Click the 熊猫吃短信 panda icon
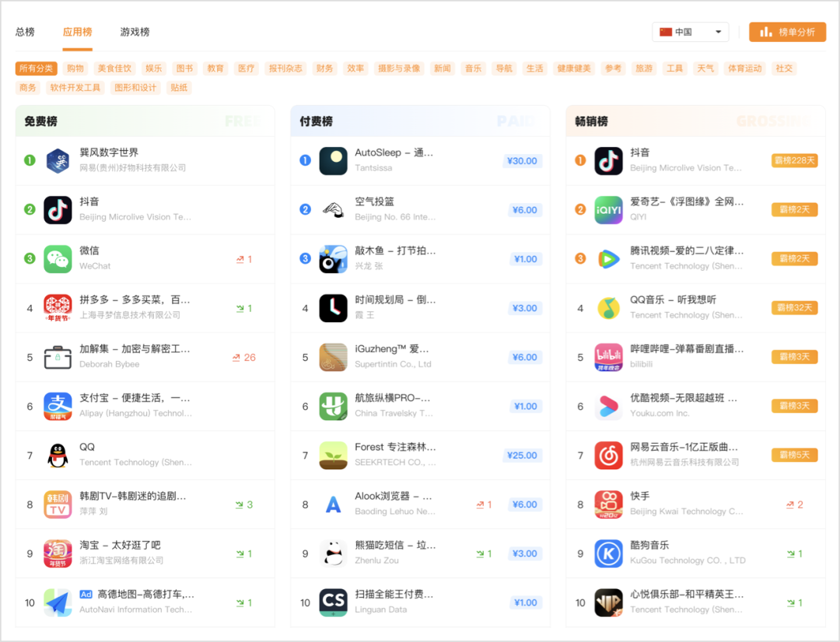The width and height of the screenshot is (840, 642). click(333, 553)
